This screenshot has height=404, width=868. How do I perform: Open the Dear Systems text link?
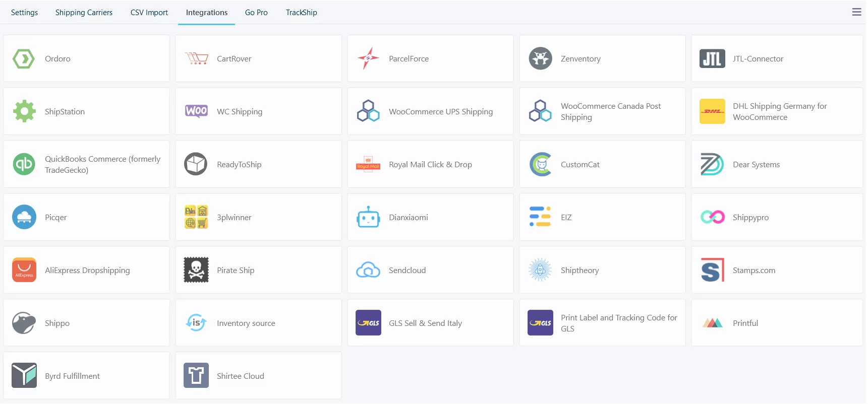pyautogui.click(x=756, y=165)
